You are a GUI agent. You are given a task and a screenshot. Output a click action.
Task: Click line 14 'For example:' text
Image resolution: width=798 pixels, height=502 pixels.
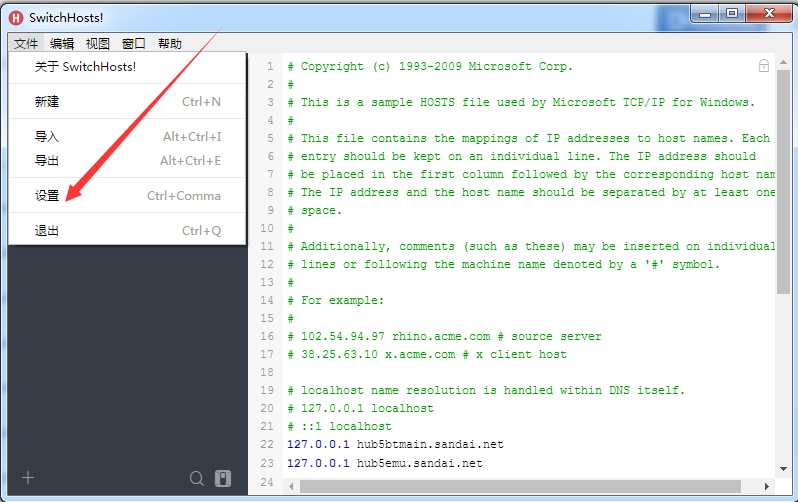pyautogui.click(x=335, y=300)
